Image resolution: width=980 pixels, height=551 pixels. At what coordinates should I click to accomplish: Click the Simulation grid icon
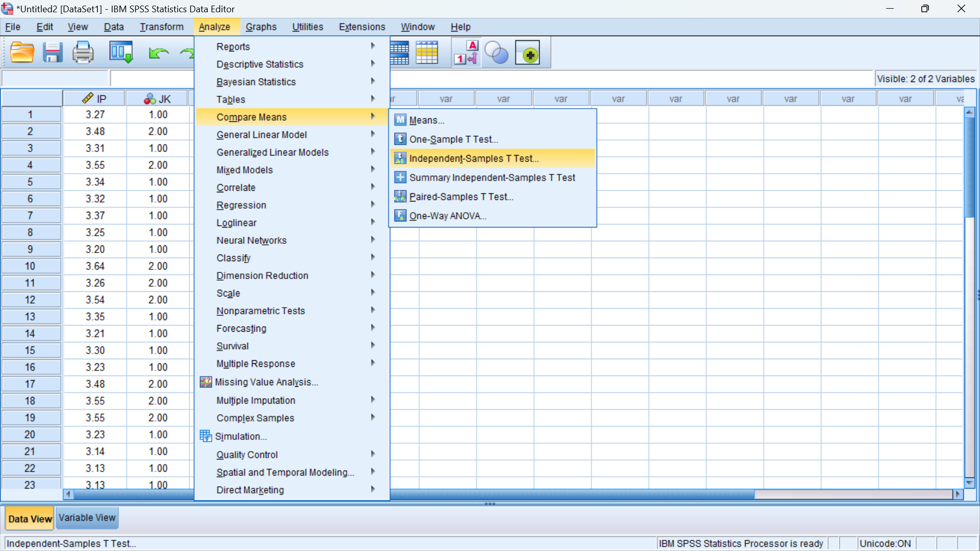[206, 436]
